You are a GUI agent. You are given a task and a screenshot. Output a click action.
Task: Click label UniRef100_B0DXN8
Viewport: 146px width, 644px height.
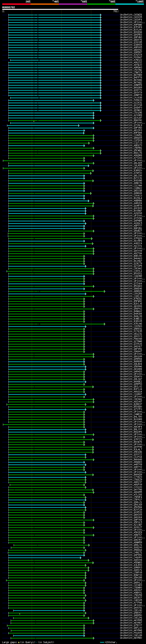131,180
